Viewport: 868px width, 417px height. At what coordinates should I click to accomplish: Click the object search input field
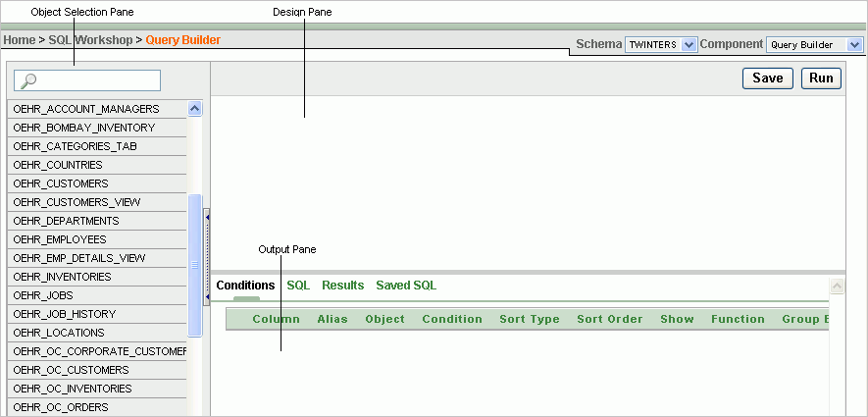pyautogui.click(x=96, y=80)
